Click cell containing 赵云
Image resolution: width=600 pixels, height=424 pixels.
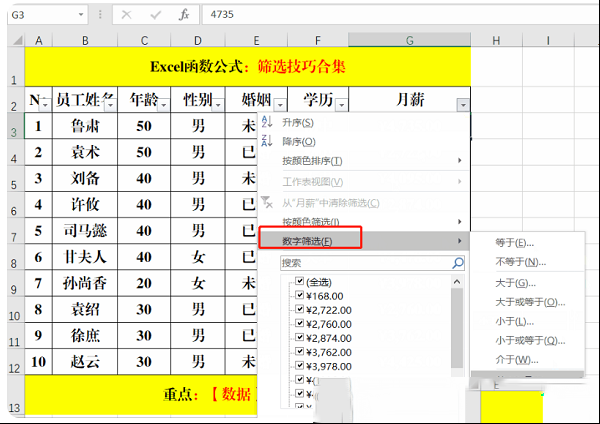click(x=85, y=362)
